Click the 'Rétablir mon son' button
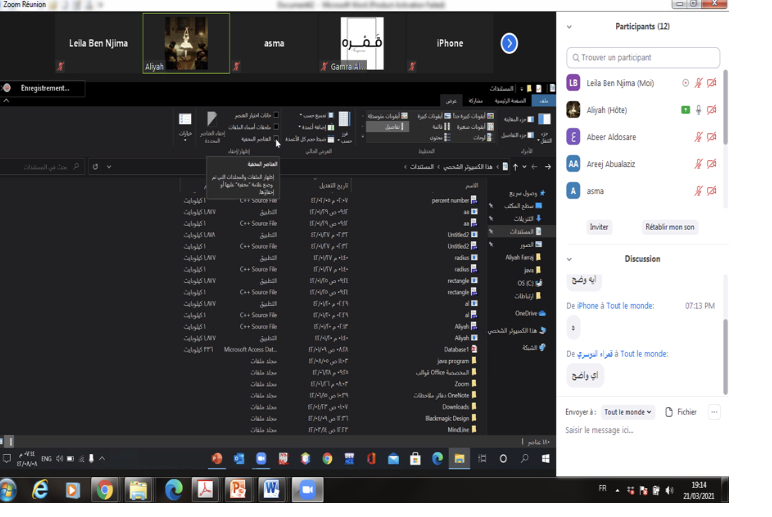The image size is (772, 517). tap(669, 227)
